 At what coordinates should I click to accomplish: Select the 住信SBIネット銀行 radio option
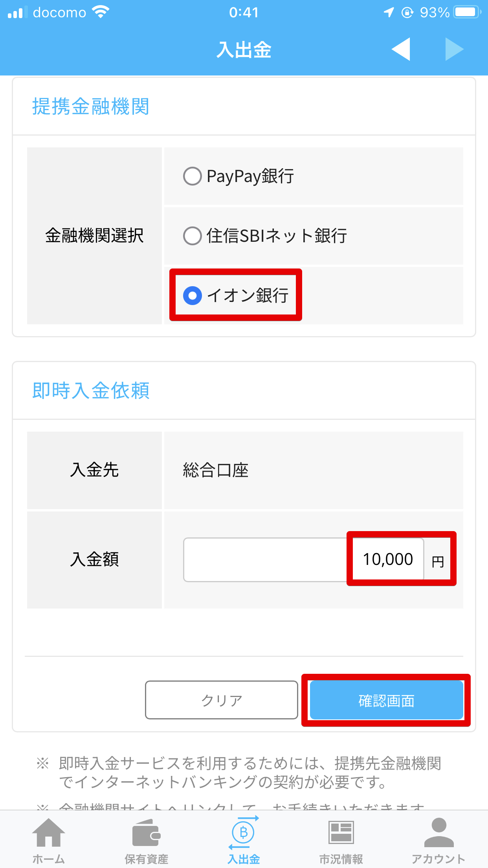point(193,236)
